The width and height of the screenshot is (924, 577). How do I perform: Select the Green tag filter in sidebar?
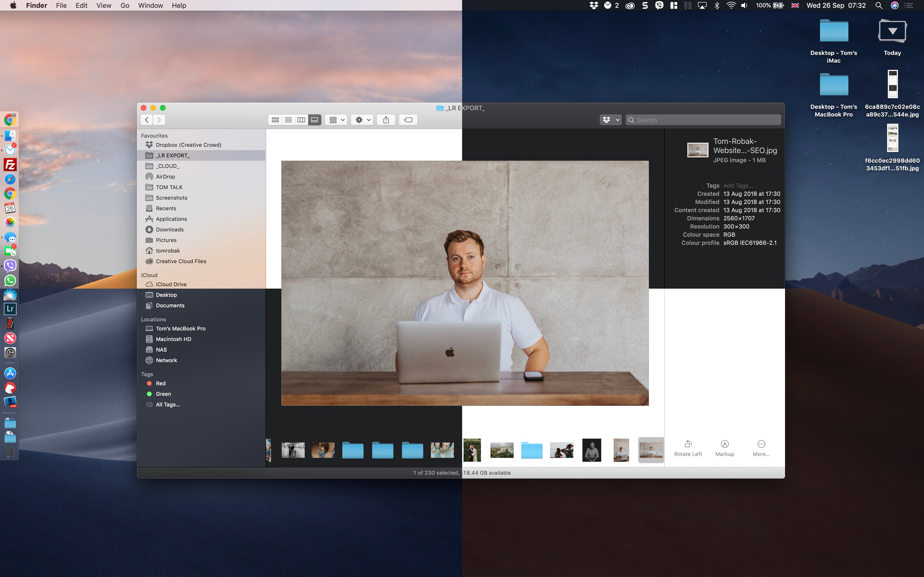coord(163,393)
